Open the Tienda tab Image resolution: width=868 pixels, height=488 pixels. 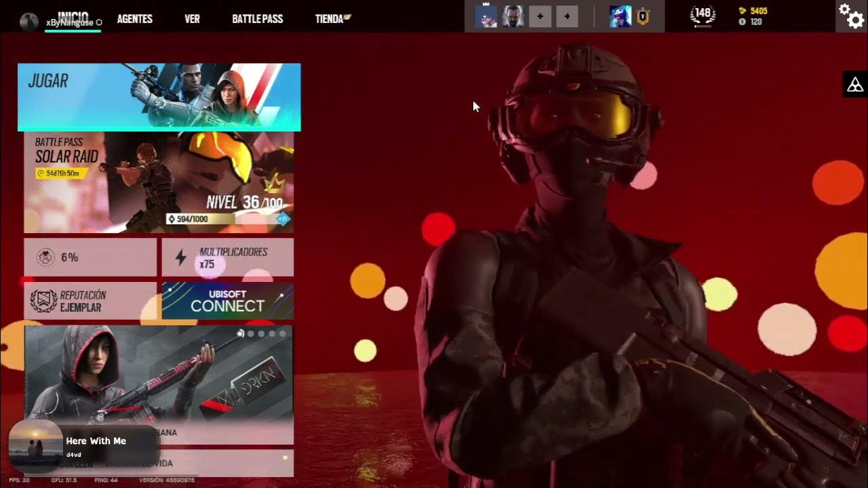tap(330, 19)
